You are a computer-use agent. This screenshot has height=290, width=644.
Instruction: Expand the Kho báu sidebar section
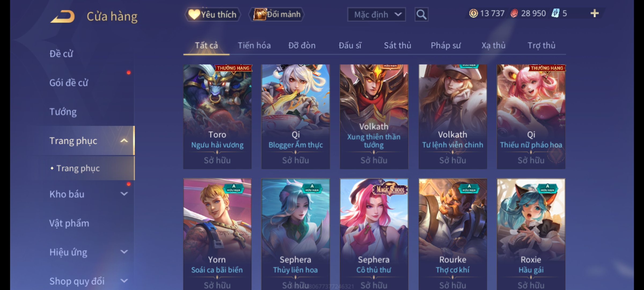coord(124,194)
